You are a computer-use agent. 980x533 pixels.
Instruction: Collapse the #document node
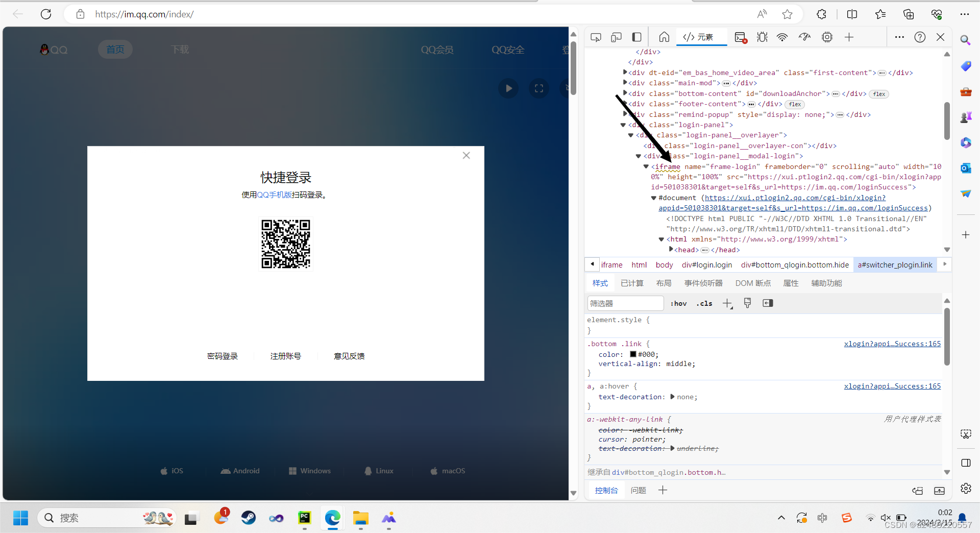654,198
